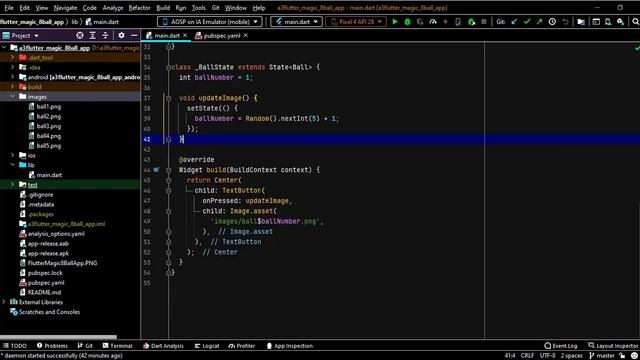The width and height of the screenshot is (640, 360).
Task: Click the Stop square icon
Action: tap(484, 22)
